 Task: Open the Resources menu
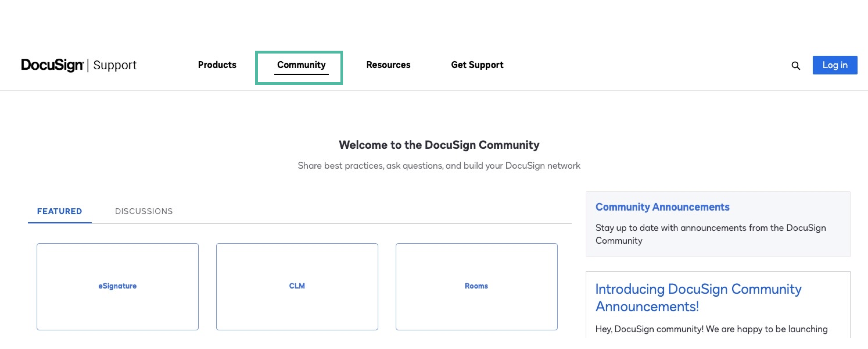click(x=388, y=65)
